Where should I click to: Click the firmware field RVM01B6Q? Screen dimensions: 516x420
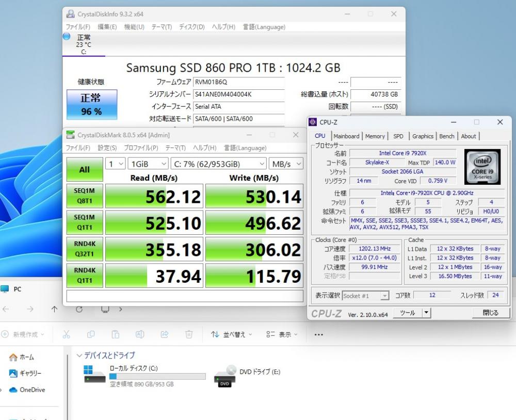click(x=239, y=82)
